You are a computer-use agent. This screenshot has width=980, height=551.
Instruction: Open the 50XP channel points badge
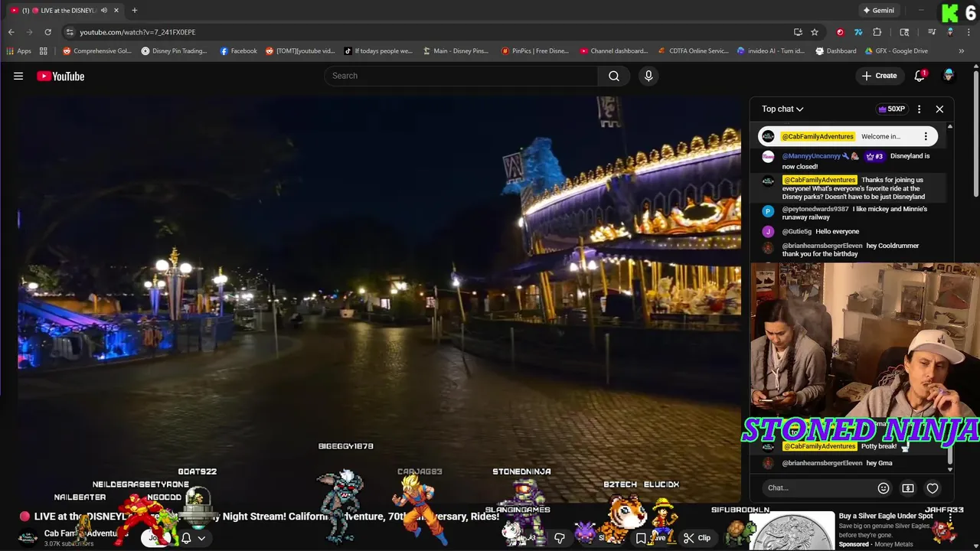(x=891, y=109)
